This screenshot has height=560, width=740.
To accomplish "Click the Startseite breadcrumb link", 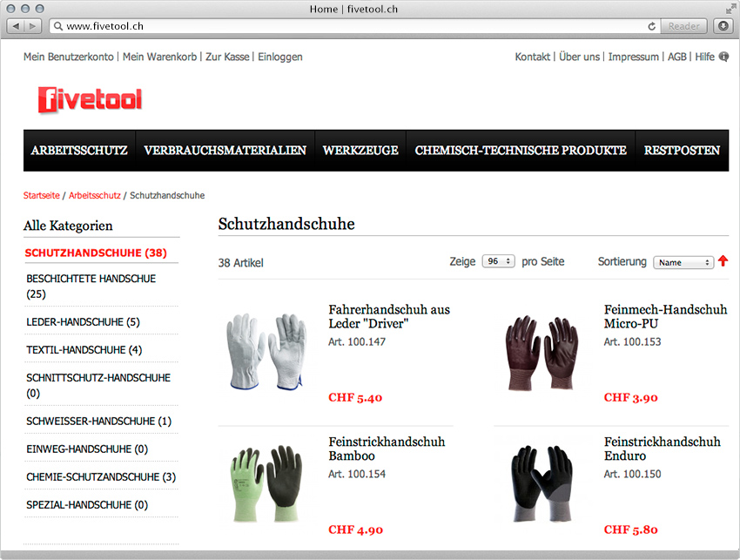I will tap(42, 195).
